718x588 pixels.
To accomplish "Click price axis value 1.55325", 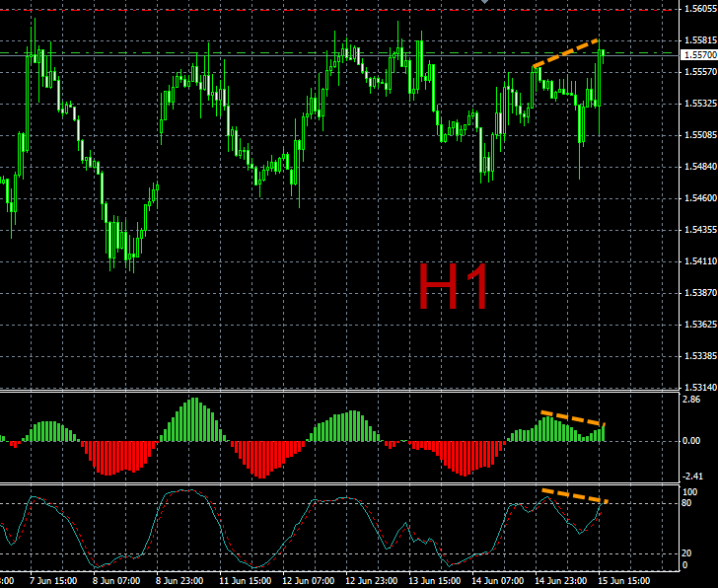I will tap(700, 104).
